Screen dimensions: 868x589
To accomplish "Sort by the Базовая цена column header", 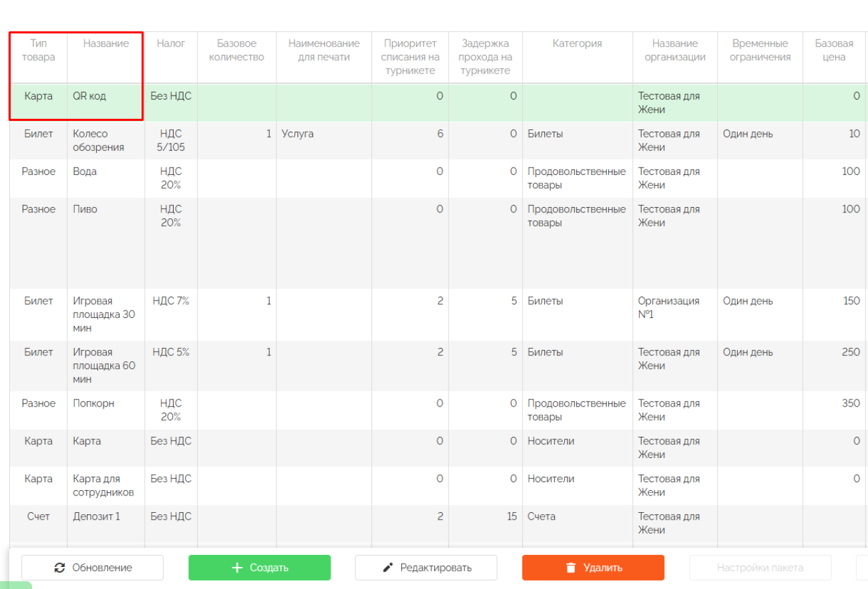I will (834, 50).
